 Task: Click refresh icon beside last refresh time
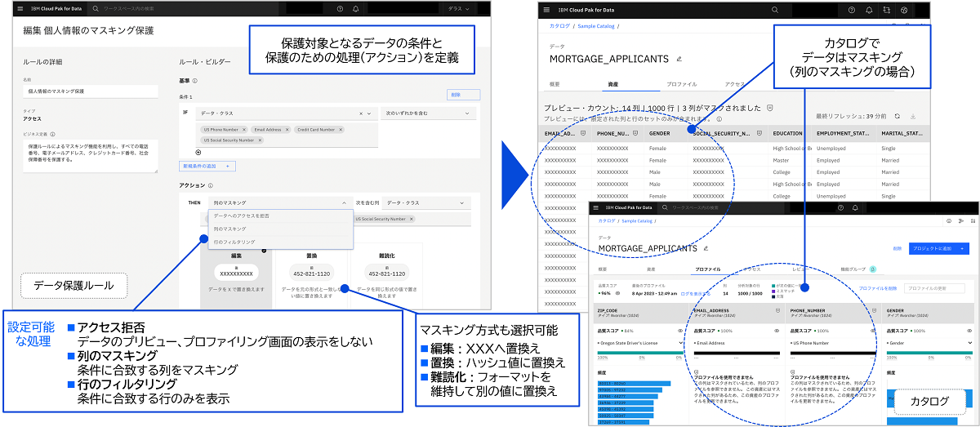coord(898,117)
